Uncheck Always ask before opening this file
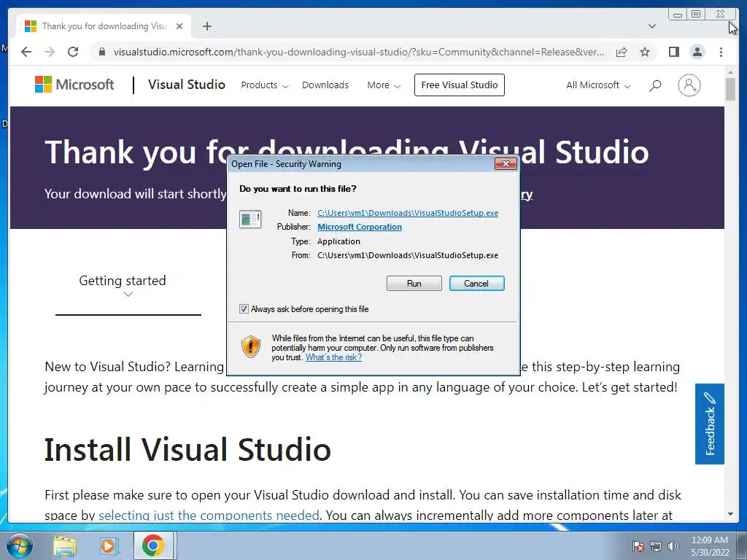The image size is (747, 560). [244, 309]
